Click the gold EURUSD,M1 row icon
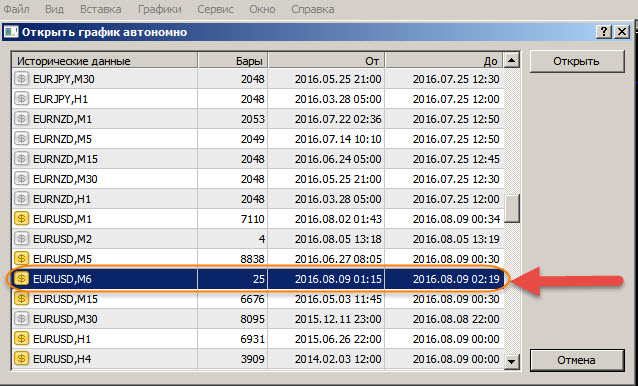Image resolution: width=638 pixels, height=386 pixels. point(21,218)
